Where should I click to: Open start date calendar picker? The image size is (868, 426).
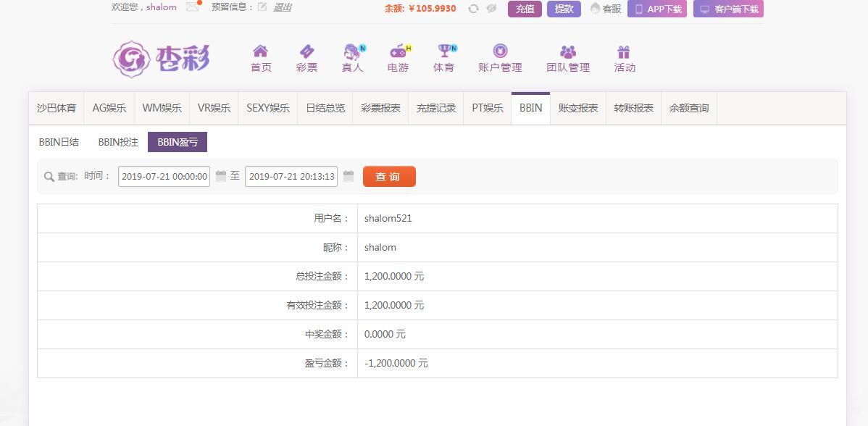tap(221, 176)
